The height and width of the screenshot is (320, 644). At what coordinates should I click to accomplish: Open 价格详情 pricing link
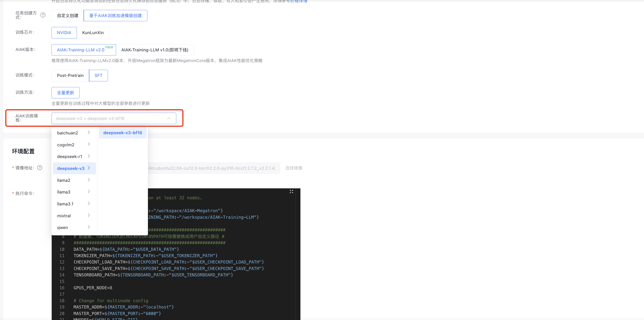click(x=299, y=1)
